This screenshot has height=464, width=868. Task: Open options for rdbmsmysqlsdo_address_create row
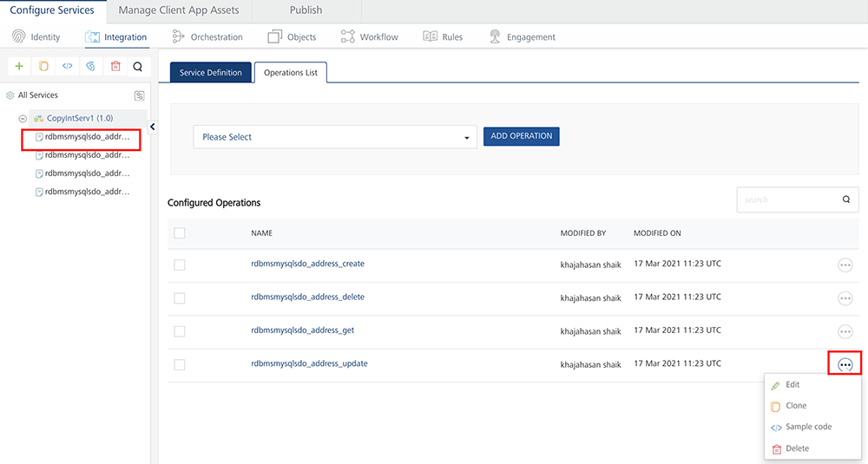[x=845, y=265]
